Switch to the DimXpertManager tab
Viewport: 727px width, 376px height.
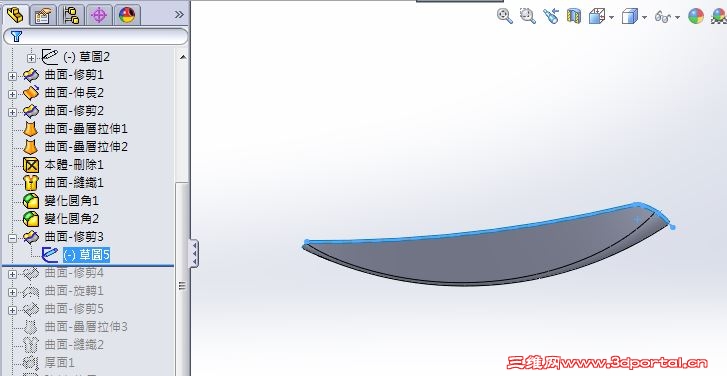coord(99,15)
